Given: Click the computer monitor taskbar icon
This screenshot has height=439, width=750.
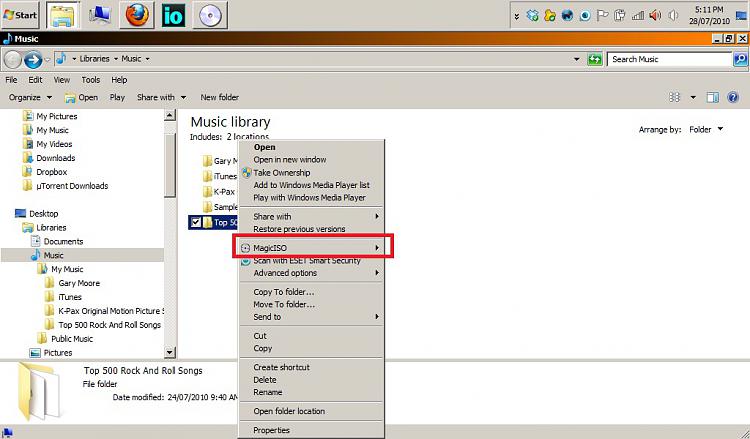Looking at the screenshot, I should [x=99, y=15].
